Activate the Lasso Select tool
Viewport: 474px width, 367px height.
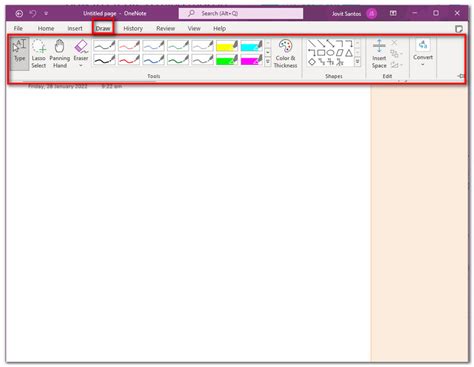(39, 53)
